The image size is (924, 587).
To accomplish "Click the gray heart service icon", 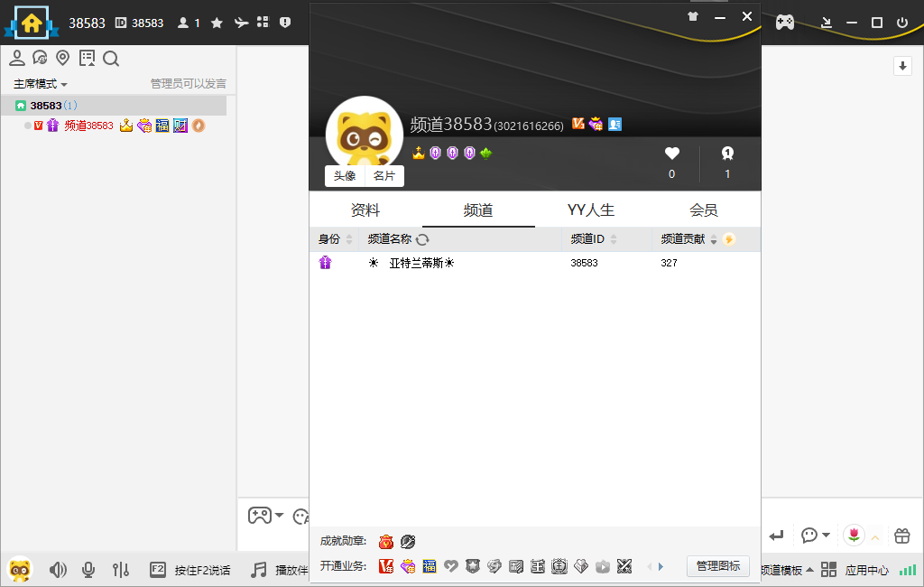I will 451,566.
